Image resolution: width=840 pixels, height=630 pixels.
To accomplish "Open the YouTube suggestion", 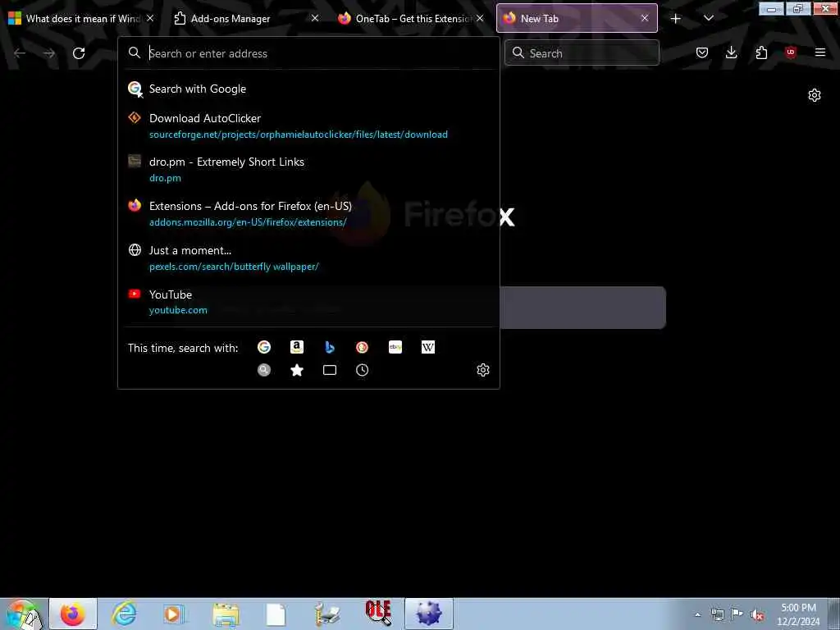I will point(308,302).
